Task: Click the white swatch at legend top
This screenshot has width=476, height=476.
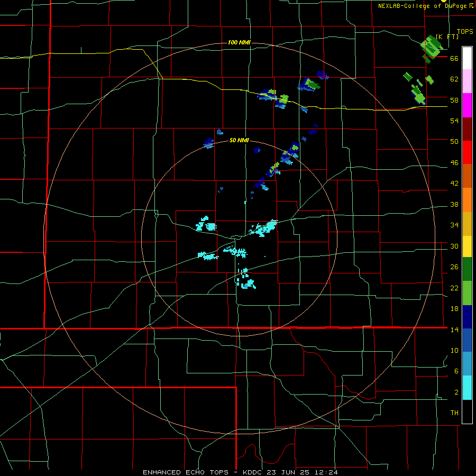Action: [467, 58]
